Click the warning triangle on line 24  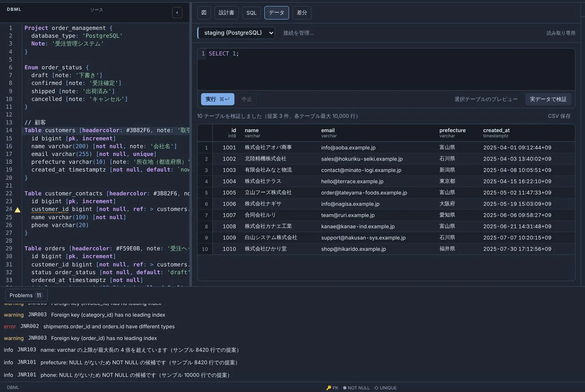coord(18,209)
